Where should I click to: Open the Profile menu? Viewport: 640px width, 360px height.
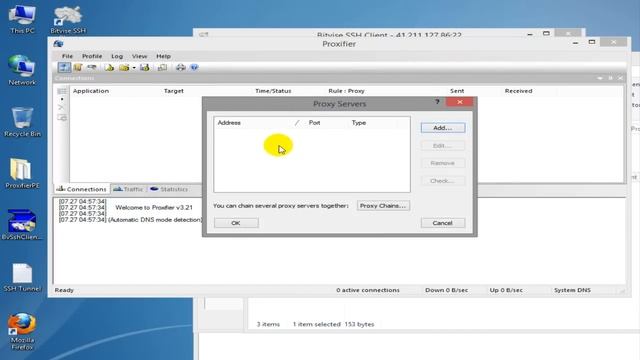[92, 56]
